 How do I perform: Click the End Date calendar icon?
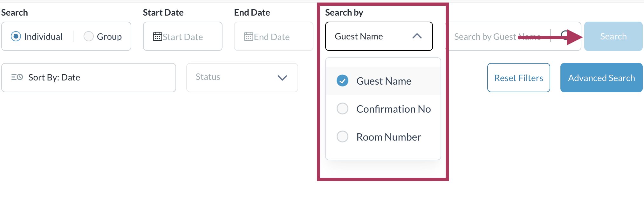pyautogui.click(x=249, y=37)
